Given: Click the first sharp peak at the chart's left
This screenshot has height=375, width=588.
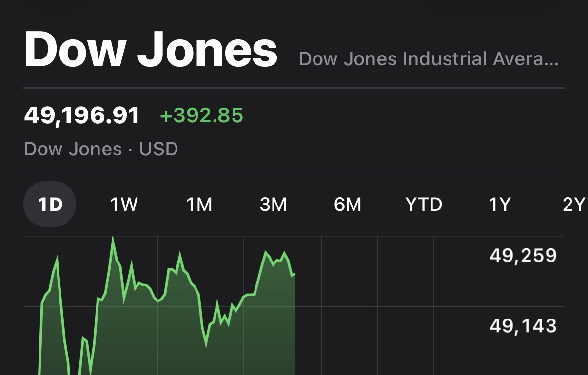Looking at the screenshot, I should pyautogui.click(x=57, y=258).
